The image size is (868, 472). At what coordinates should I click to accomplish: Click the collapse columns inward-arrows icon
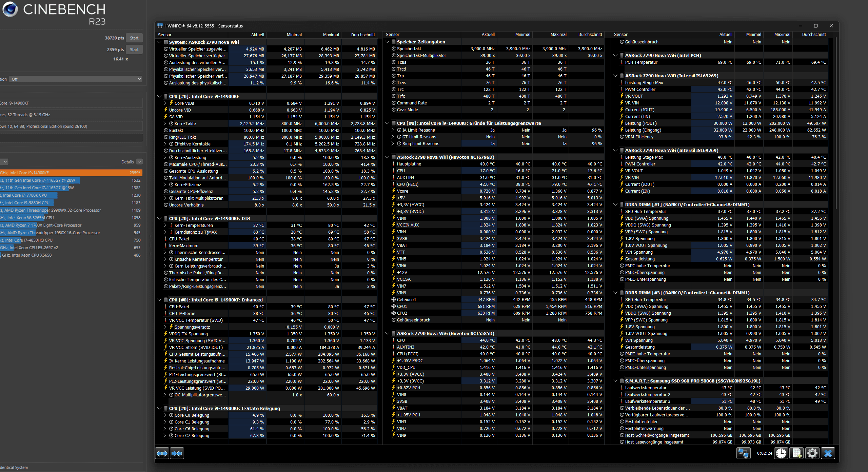click(177, 453)
